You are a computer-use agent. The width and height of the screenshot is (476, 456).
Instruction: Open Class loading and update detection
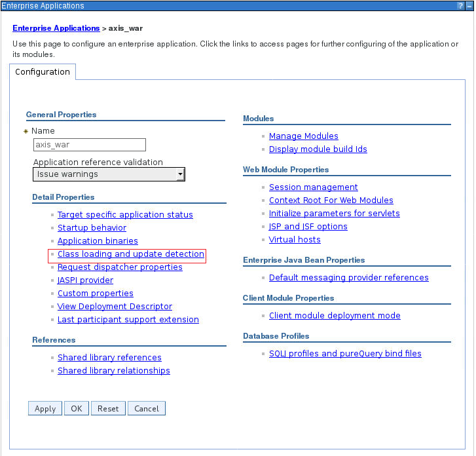(131, 254)
